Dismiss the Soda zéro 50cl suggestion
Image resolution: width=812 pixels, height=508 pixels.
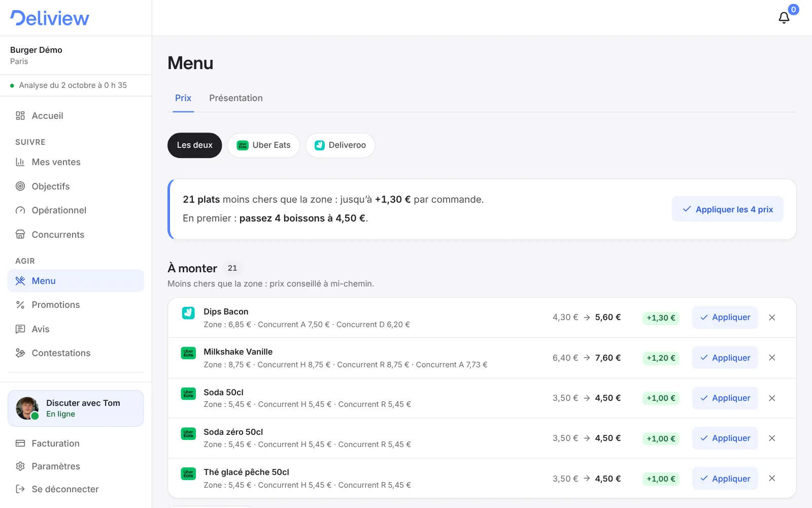[772, 438]
